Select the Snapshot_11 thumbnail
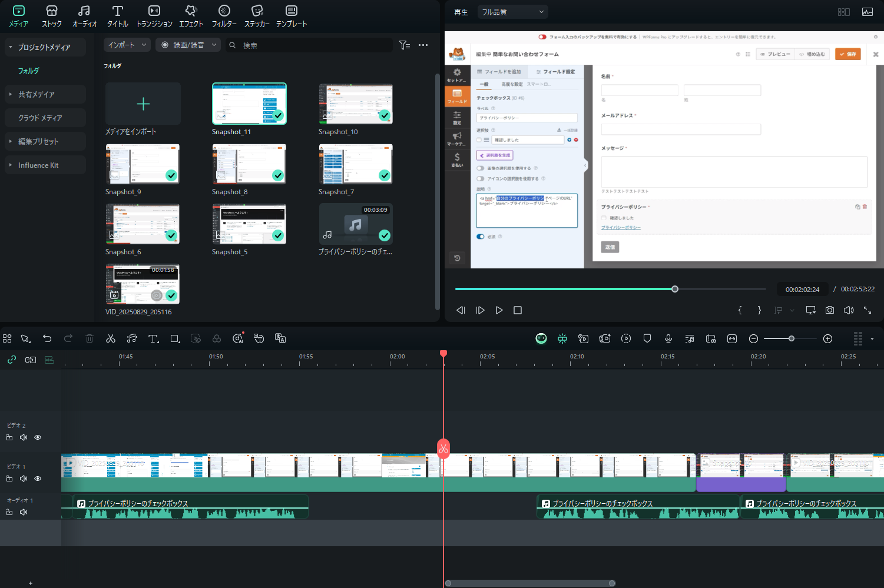This screenshot has height=588, width=884. click(x=249, y=104)
